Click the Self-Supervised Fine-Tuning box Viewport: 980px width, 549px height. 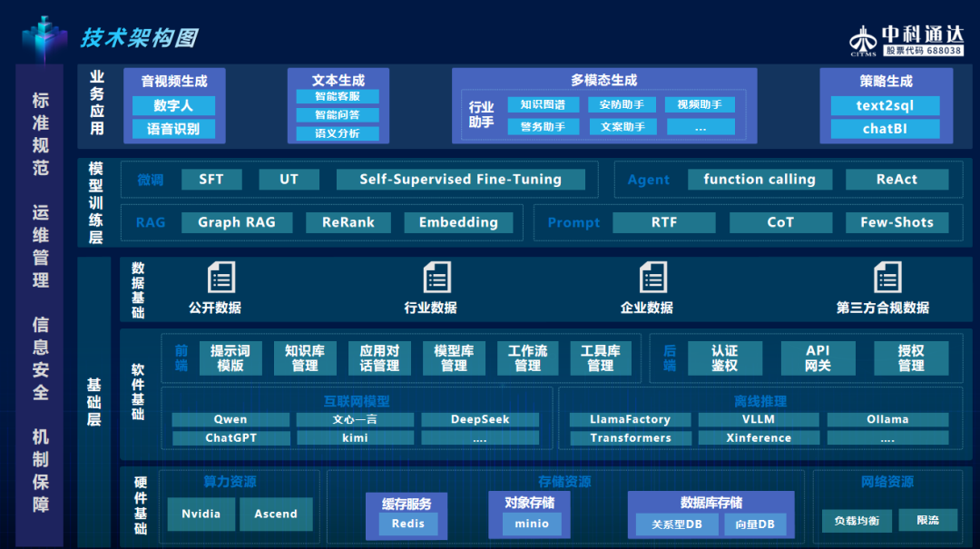point(460,180)
